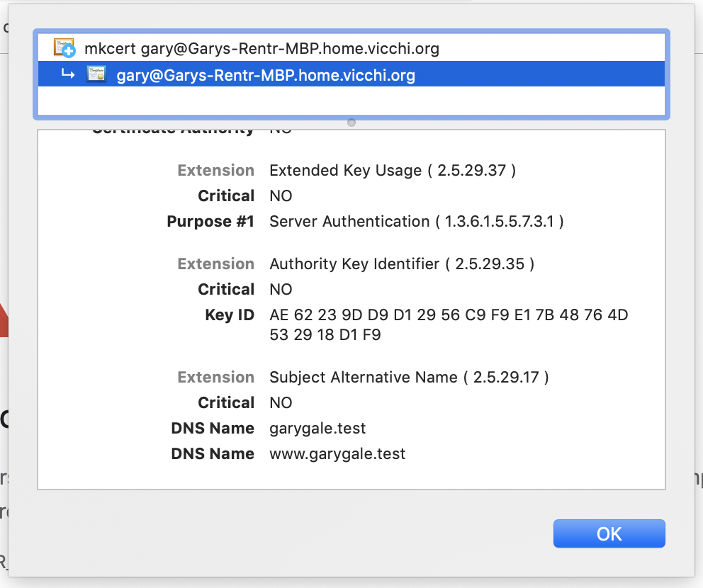Click the DNS Name value www.garygale.test
The width and height of the screenshot is (703, 588).
point(337,454)
